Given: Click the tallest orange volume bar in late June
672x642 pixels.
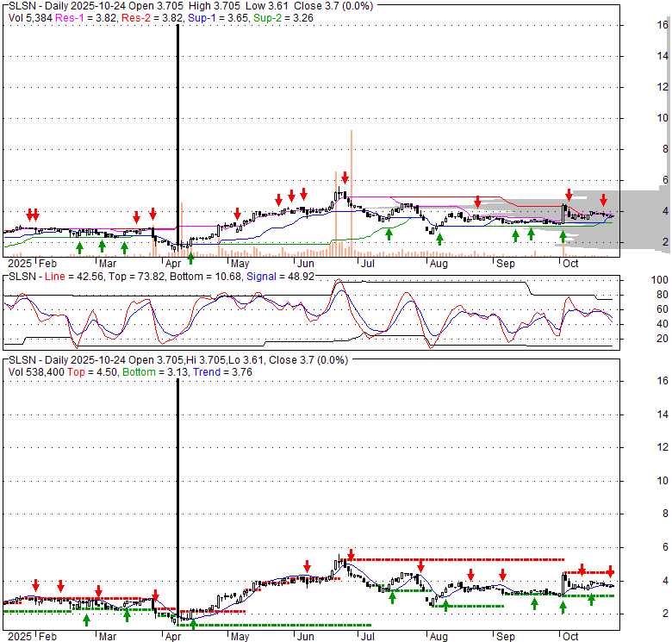Looking at the screenshot, I should [352, 193].
